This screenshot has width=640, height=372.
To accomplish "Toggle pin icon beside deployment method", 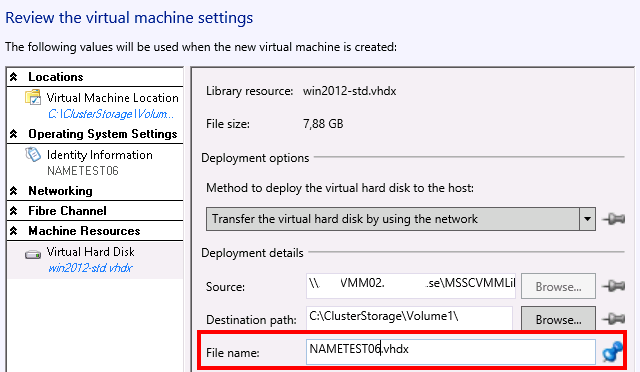I will coord(614,219).
